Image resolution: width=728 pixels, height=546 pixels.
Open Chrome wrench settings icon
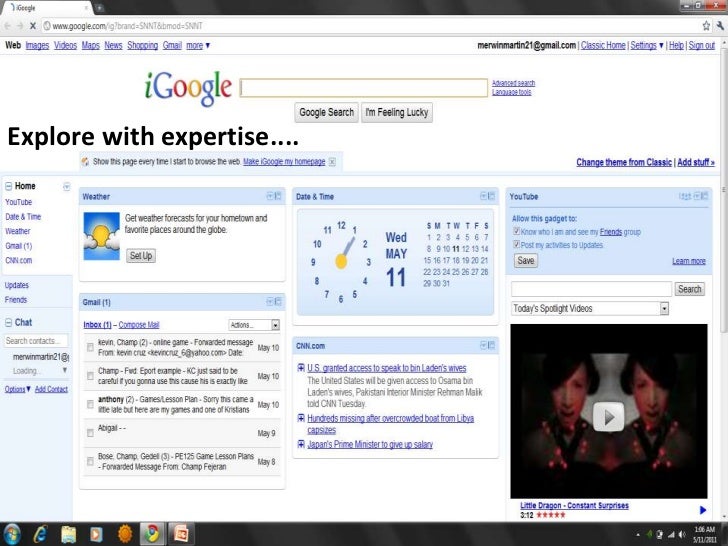click(720, 26)
